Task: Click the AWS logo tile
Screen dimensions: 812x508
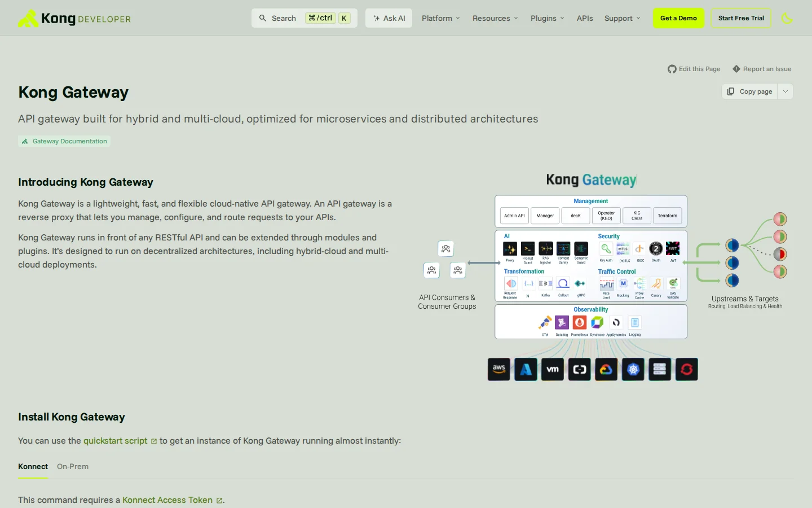Action: tap(499, 369)
